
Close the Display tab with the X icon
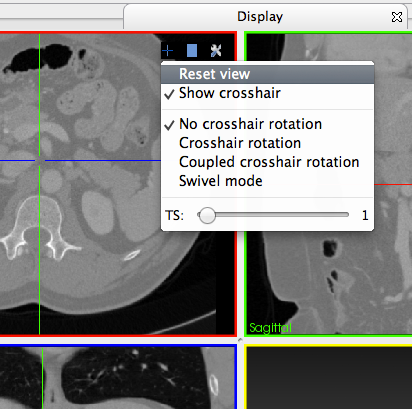(397, 17)
